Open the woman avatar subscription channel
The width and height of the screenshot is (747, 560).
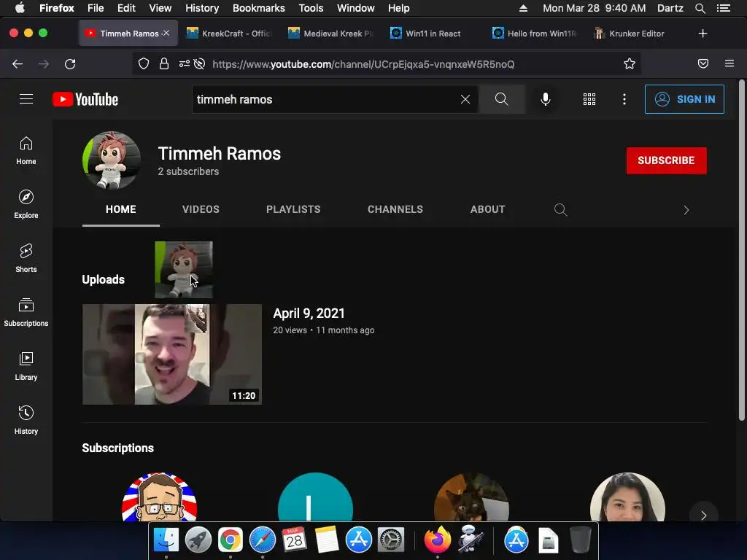coord(627,497)
